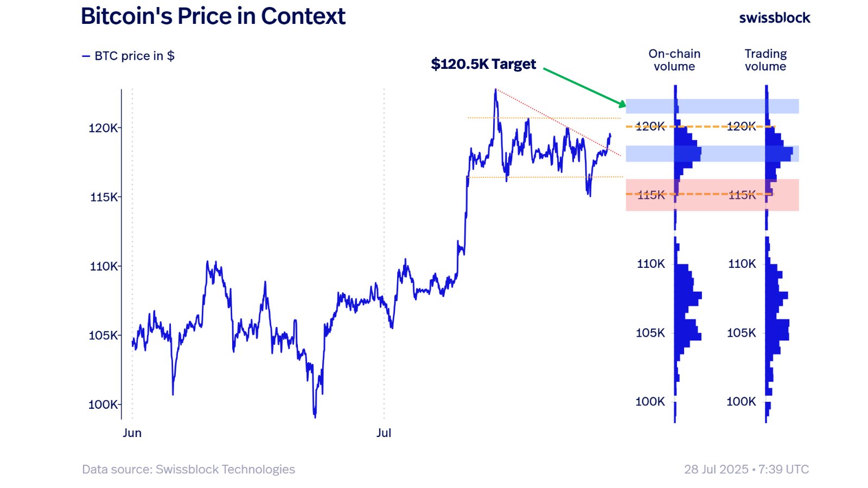Click the top blue target zone band

point(712,106)
